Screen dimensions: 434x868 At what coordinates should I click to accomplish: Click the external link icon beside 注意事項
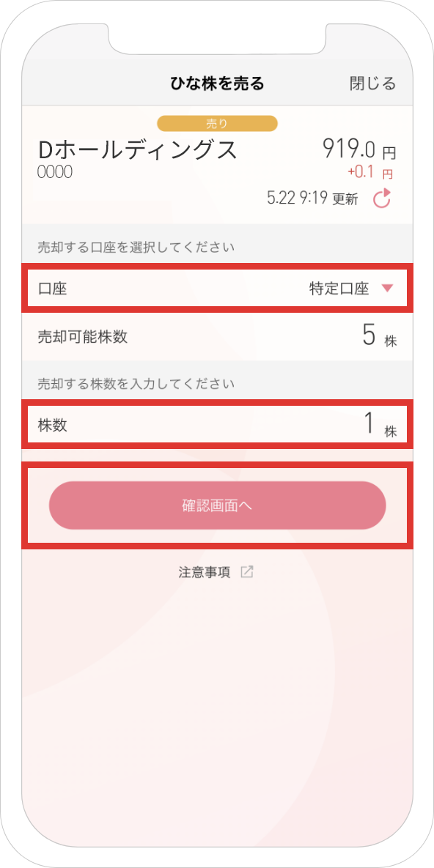point(246,572)
